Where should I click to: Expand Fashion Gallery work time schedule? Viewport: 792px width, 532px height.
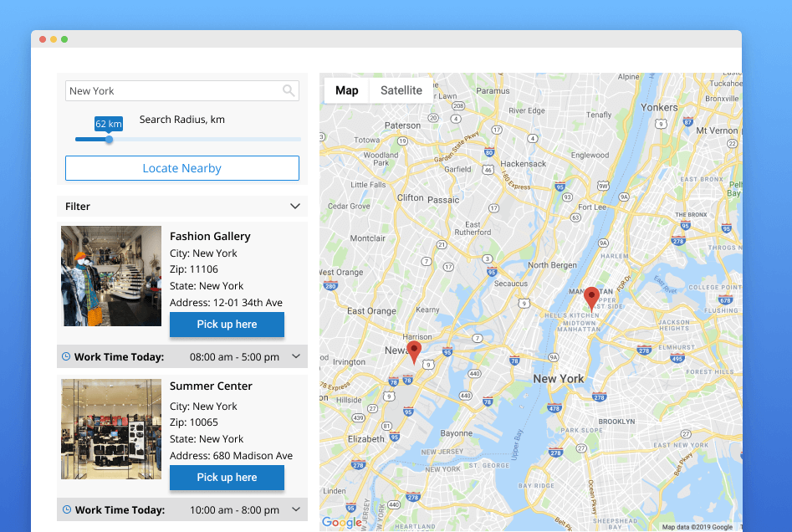295,357
